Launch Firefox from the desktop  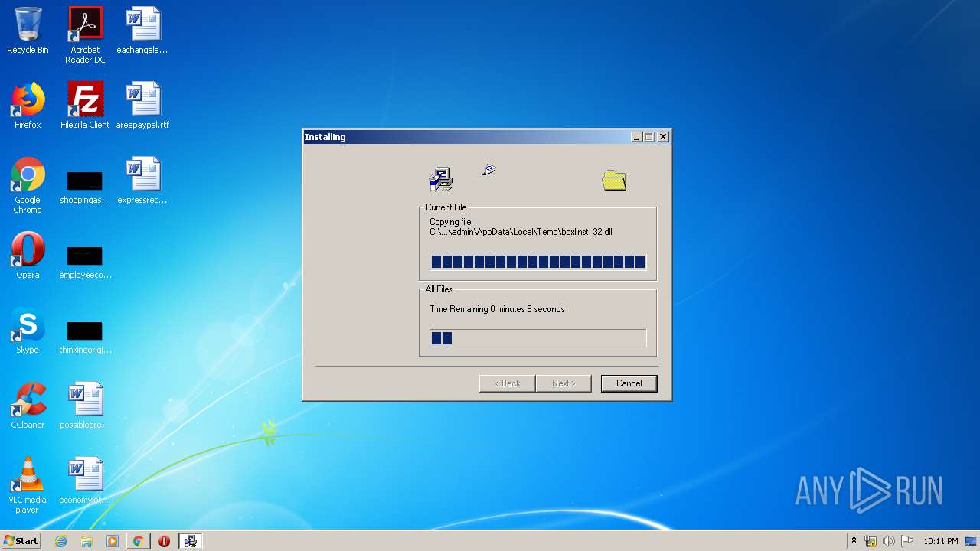click(x=28, y=106)
